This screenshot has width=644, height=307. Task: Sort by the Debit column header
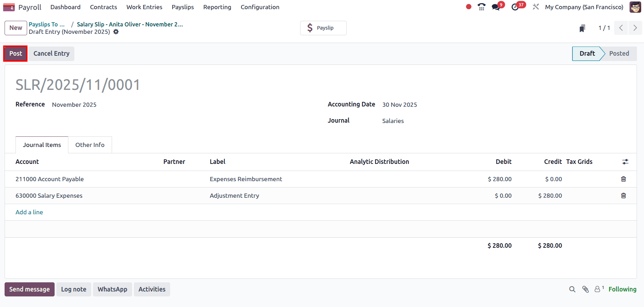click(503, 162)
